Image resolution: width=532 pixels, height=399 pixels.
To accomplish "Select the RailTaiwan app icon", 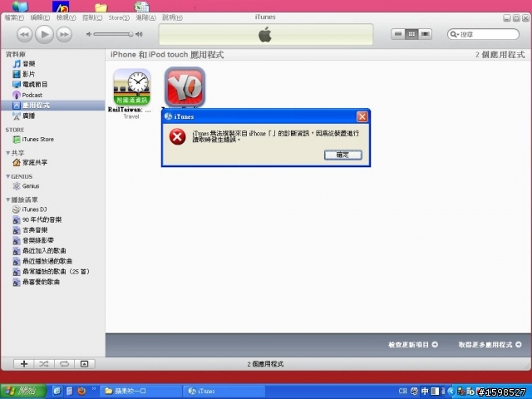I will 132,87.
